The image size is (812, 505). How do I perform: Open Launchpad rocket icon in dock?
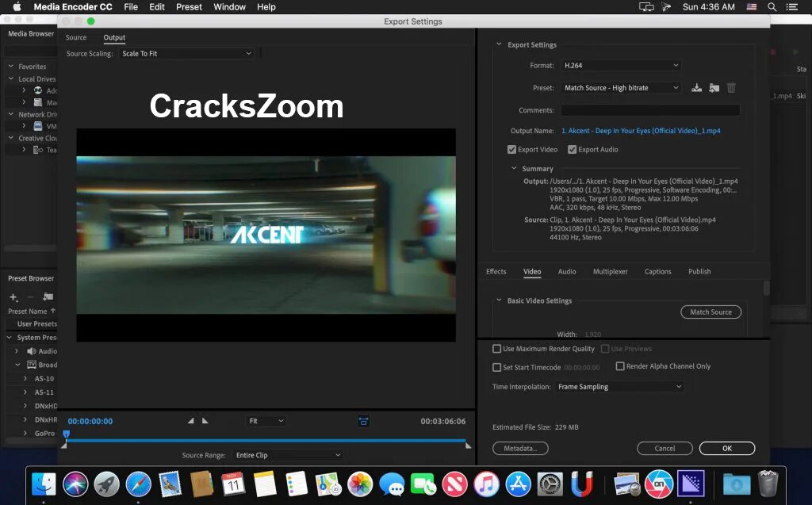[x=107, y=485]
